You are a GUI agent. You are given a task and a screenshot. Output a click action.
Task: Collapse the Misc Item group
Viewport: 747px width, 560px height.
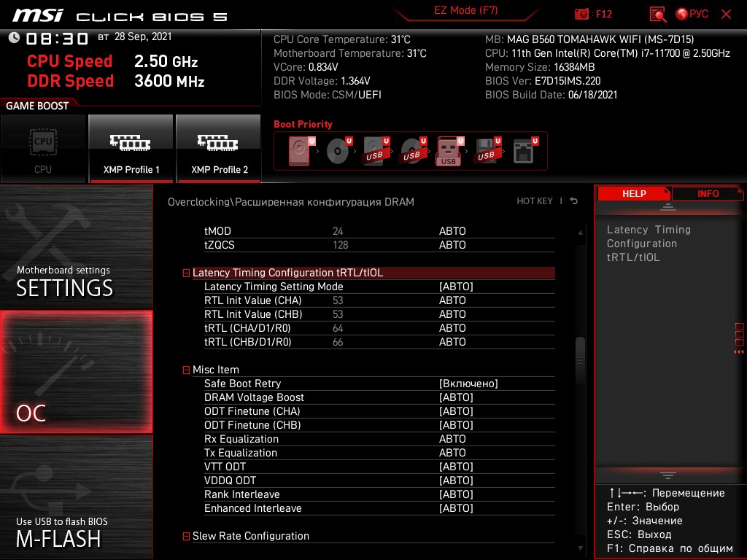pos(186,370)
